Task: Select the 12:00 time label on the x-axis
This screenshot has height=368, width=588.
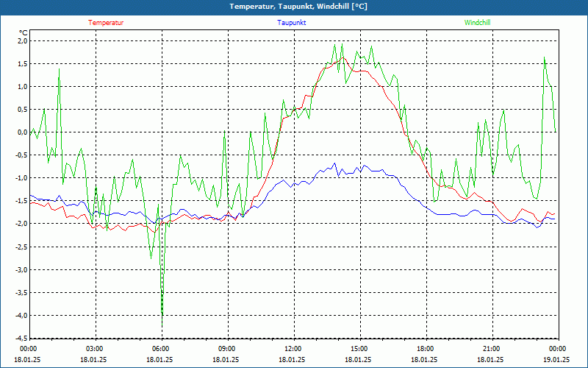Action: point(293,349)
